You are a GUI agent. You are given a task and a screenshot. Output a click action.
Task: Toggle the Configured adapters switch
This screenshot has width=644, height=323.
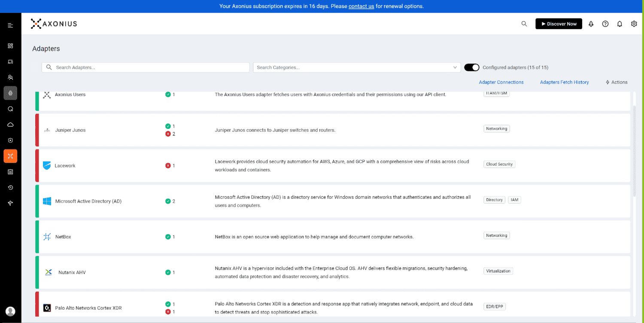click(x=472, y=67)
